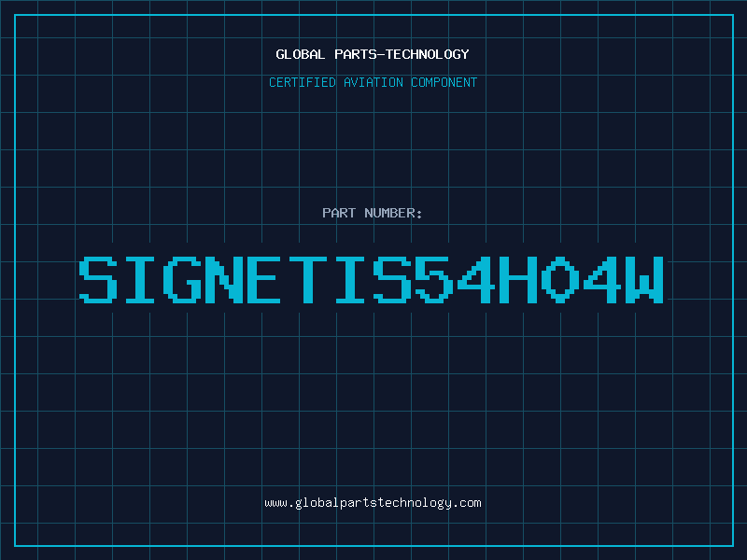Click the CERTIFIED AVIATION COMPONENT subtitle
Viewport: 747px width, 560px height.
point(373,82)
